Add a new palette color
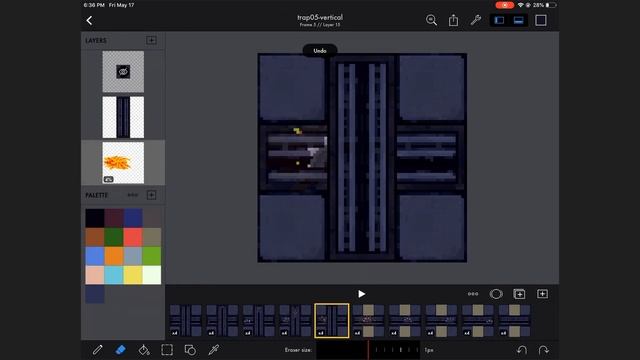640x360 pixels. point(151,195)
